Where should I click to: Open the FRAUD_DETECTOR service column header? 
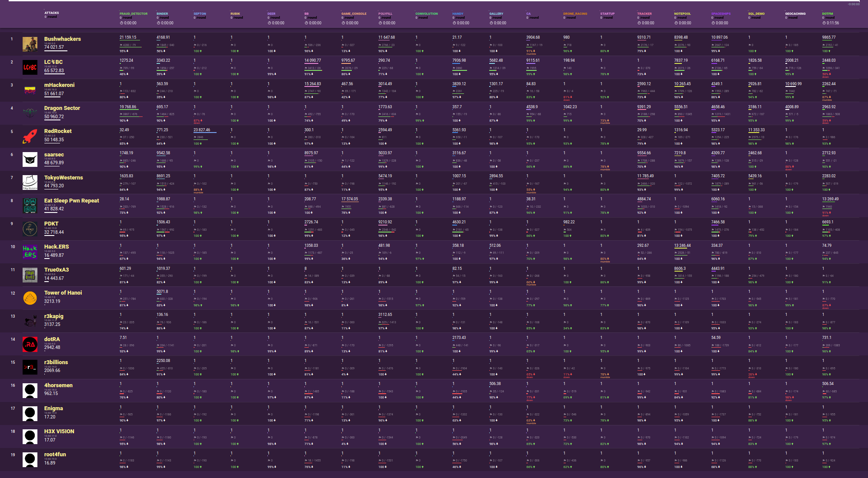(134, 14)
